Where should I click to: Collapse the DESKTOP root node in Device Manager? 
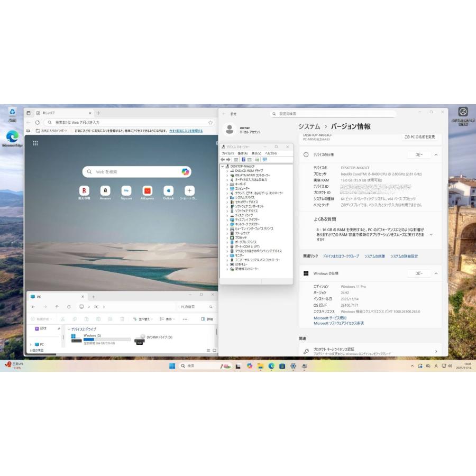click(223, 167)
